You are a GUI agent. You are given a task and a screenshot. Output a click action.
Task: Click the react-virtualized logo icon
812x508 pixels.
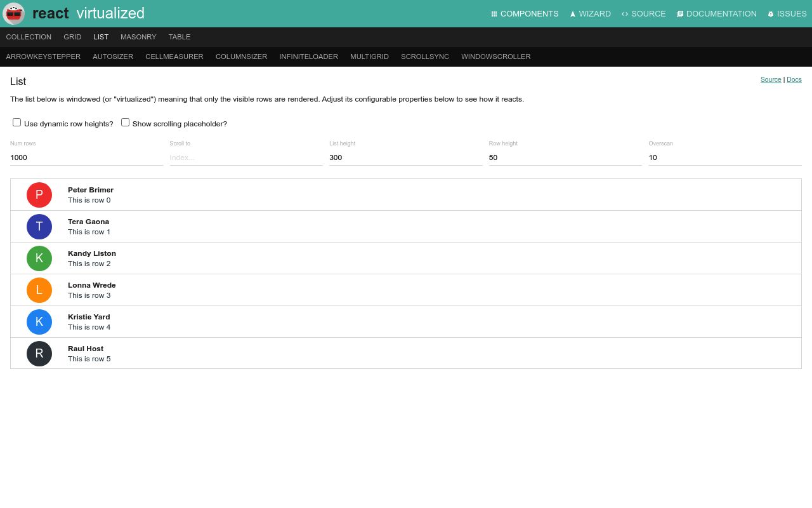click(x=13, y=13)
